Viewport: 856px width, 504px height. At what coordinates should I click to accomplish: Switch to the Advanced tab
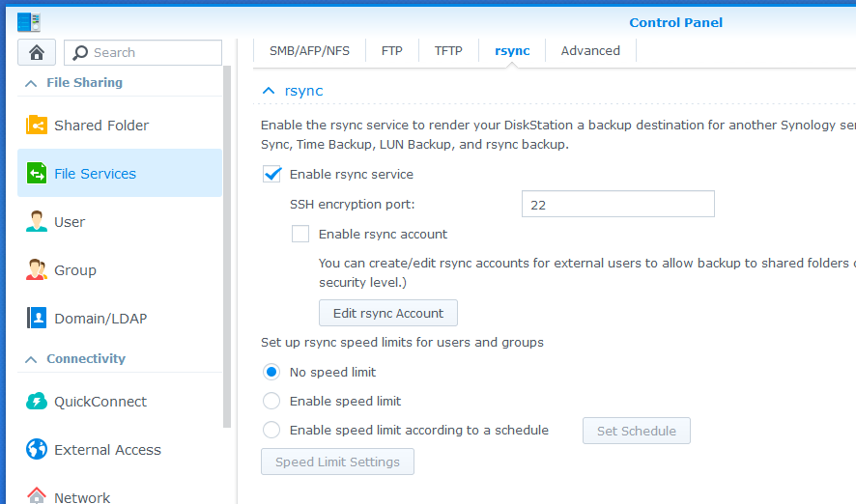pyautogui.click(x=590, y=51)
